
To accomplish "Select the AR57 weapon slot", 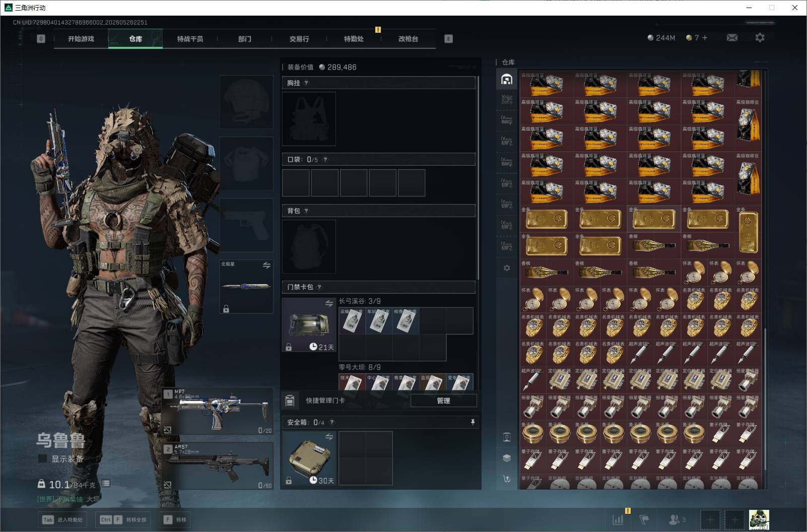I will click(x=218, y=466).
